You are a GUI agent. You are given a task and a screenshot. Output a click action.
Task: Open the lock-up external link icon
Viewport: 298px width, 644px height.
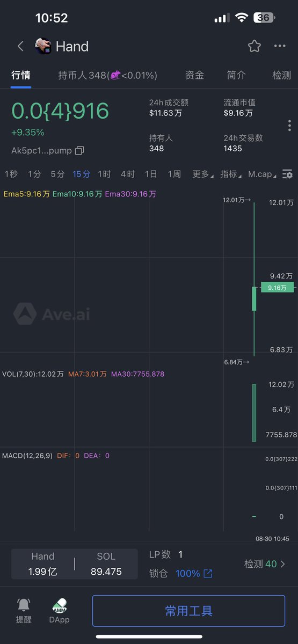click(208, 574)
